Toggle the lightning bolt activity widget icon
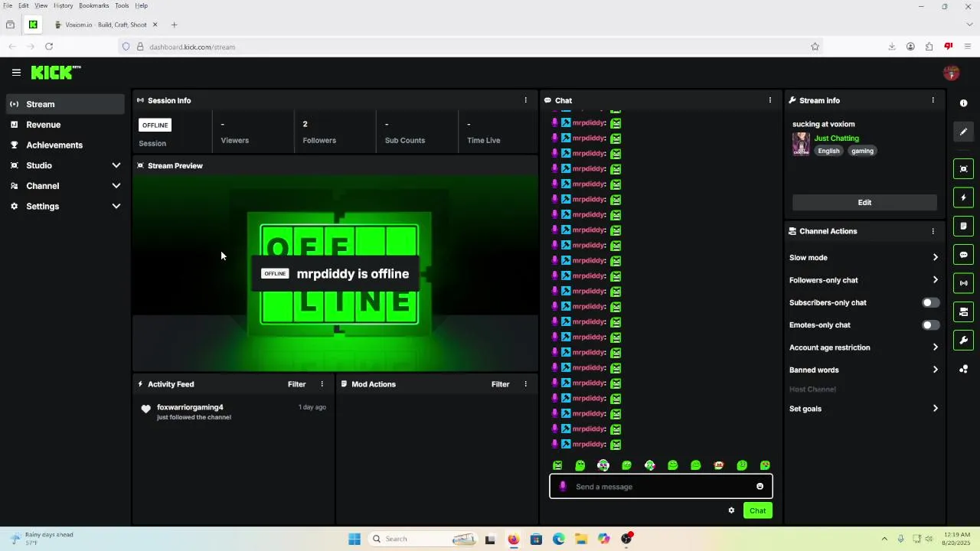This screenshot has height=551, width=980. [964, 197]
